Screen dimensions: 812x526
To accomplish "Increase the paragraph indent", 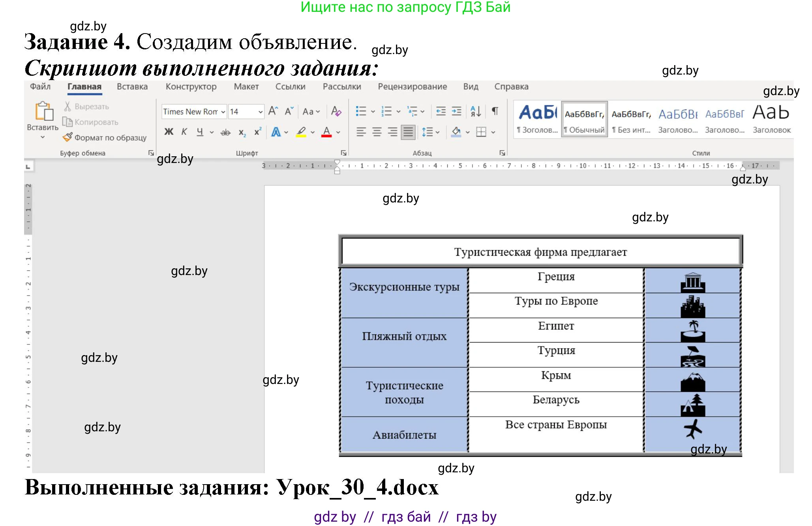I will pos(456,112).
